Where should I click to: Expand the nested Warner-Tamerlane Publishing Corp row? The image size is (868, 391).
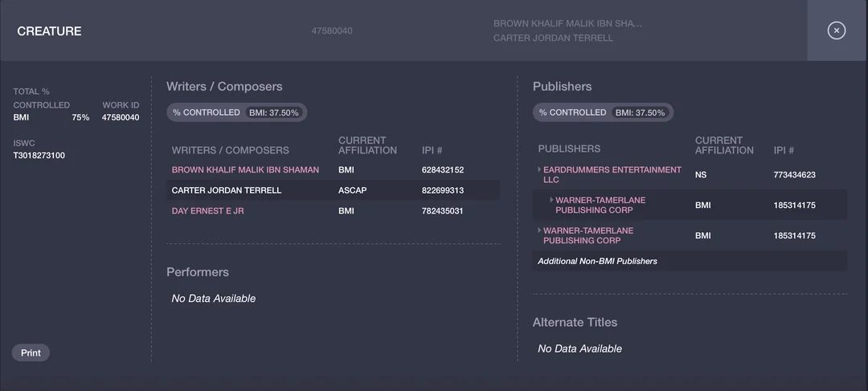coord(551,200)
